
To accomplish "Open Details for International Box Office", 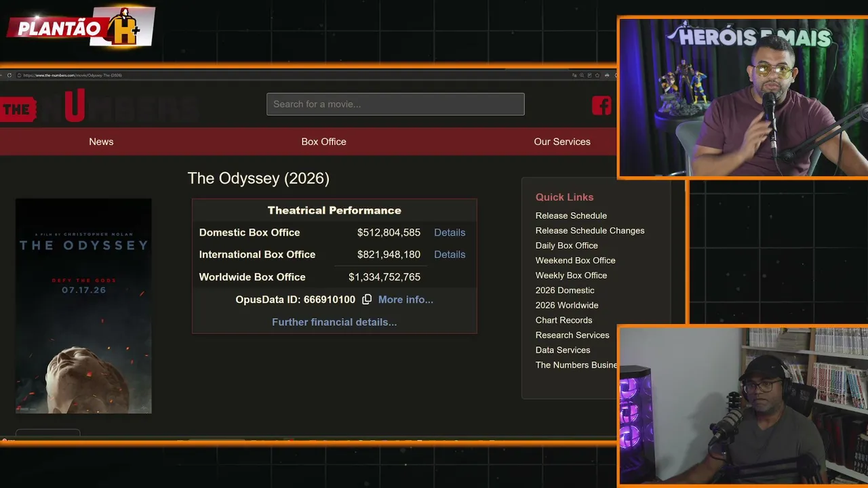I will (x=450, y=255).
